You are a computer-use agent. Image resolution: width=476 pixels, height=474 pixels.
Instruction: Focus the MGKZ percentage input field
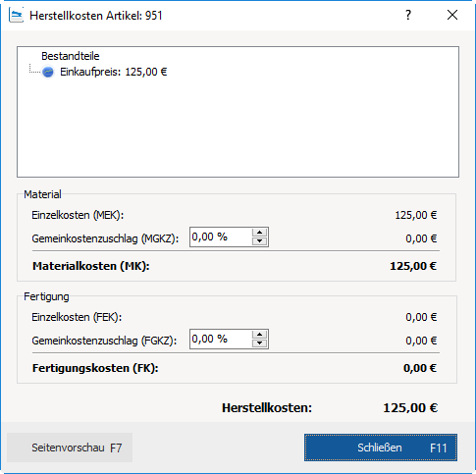click(221, 237)
